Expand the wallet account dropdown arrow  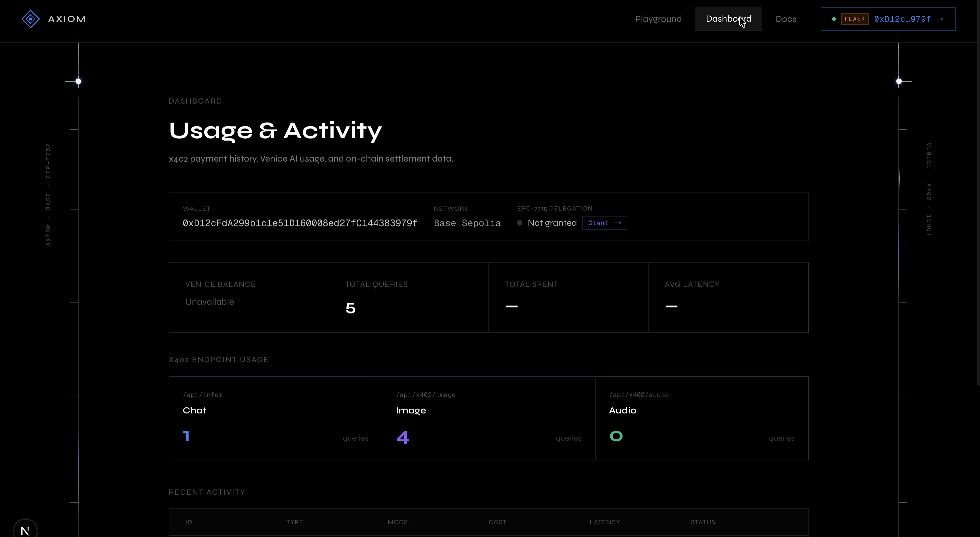(942, 19)
